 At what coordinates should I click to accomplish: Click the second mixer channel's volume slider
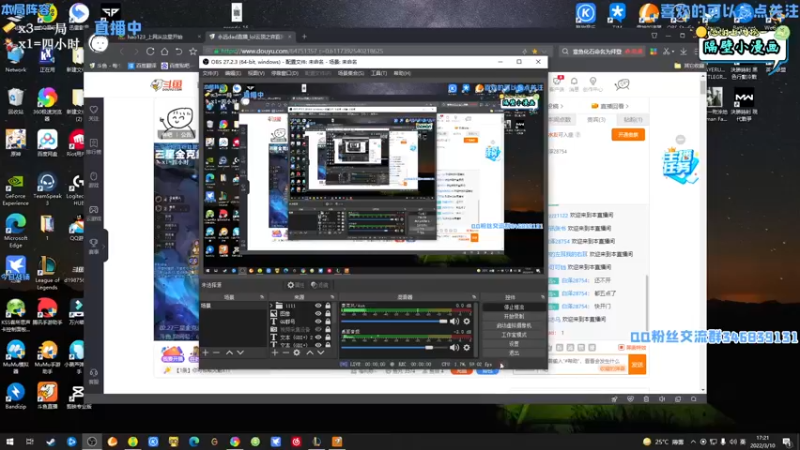point(394,347)
